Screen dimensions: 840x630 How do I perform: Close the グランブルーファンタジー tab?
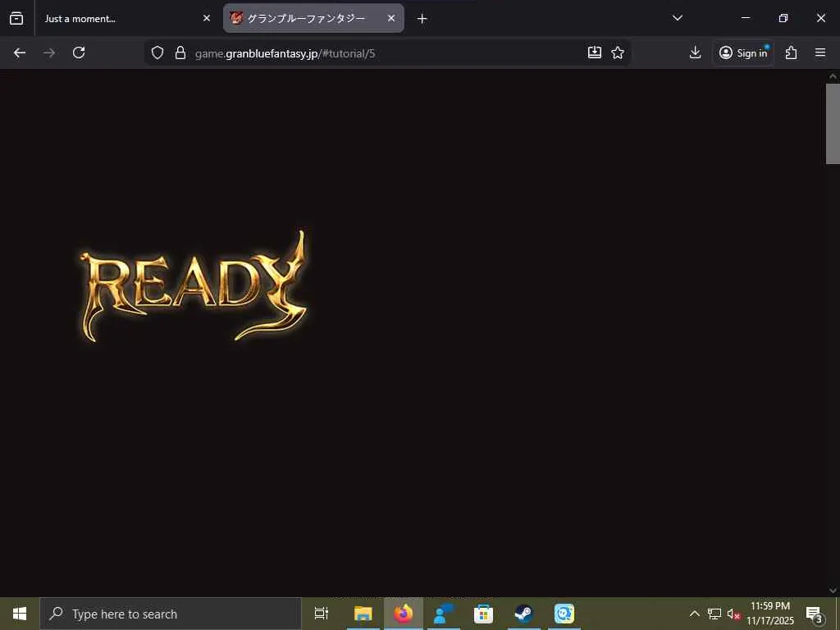click(x=391, y=18)
